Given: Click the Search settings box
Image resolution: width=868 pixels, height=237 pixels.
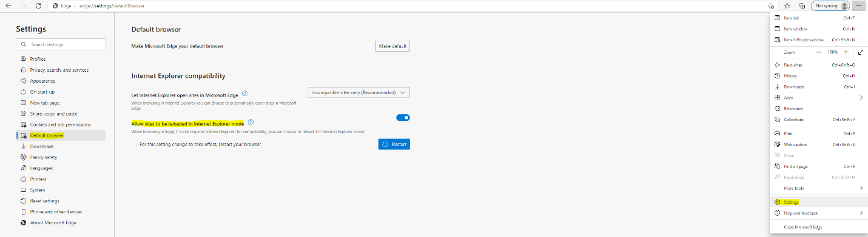Looking at the screenshot, I should tap(61, 44).
